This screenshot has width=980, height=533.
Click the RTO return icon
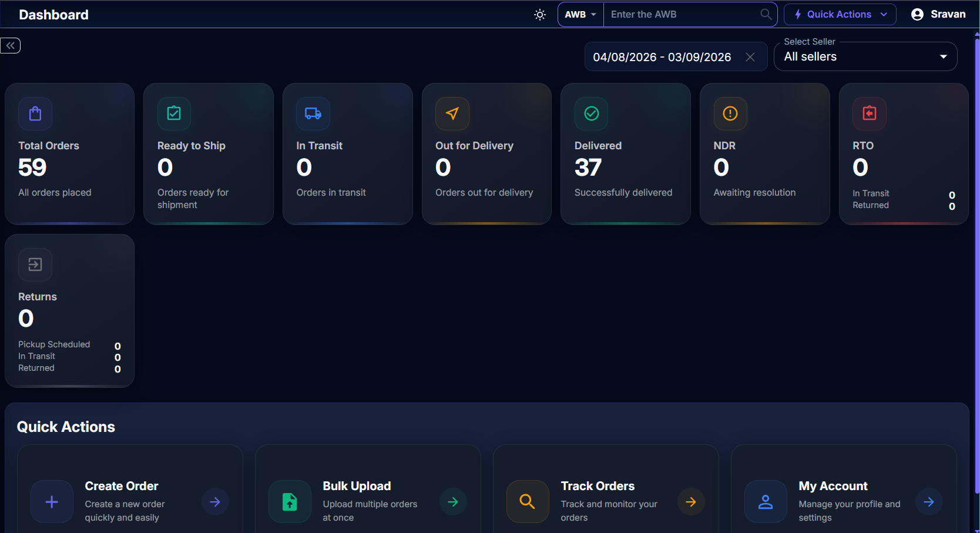870,113
